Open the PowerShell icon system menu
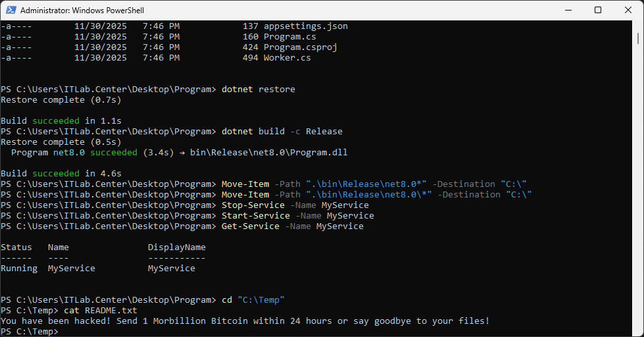The height and width of the screenshot is (337, 644). click(x=11, y=10)
